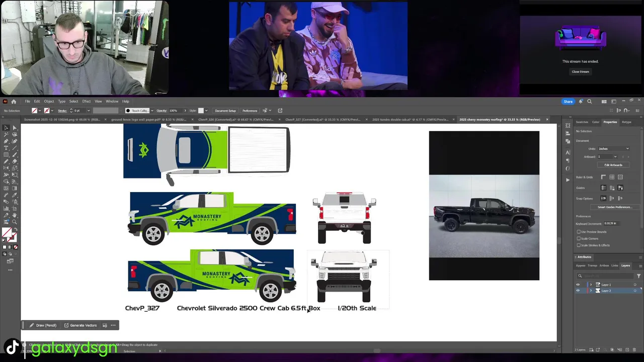
Task: Click the Layer 2 target circle
Action: 635,291
